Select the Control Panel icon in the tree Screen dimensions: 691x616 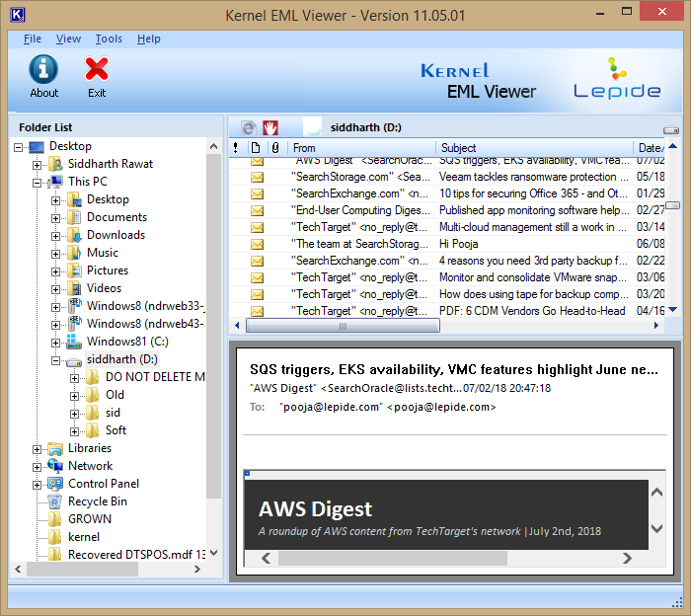tap(55, 484)
